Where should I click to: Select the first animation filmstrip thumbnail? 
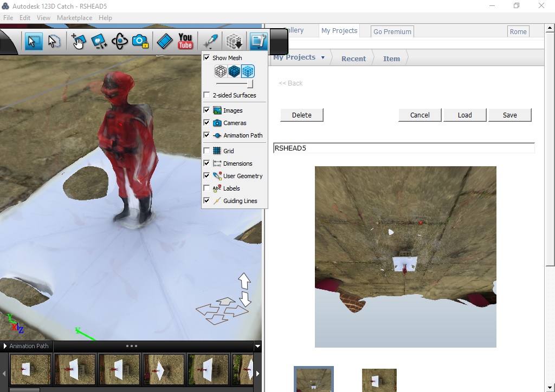tap(30, 370)
